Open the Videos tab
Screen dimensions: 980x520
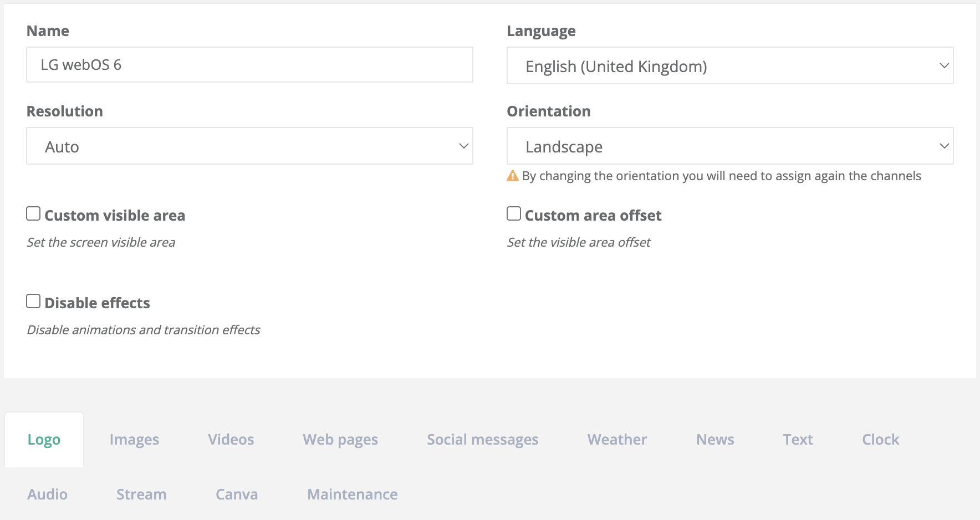[231, 440]
